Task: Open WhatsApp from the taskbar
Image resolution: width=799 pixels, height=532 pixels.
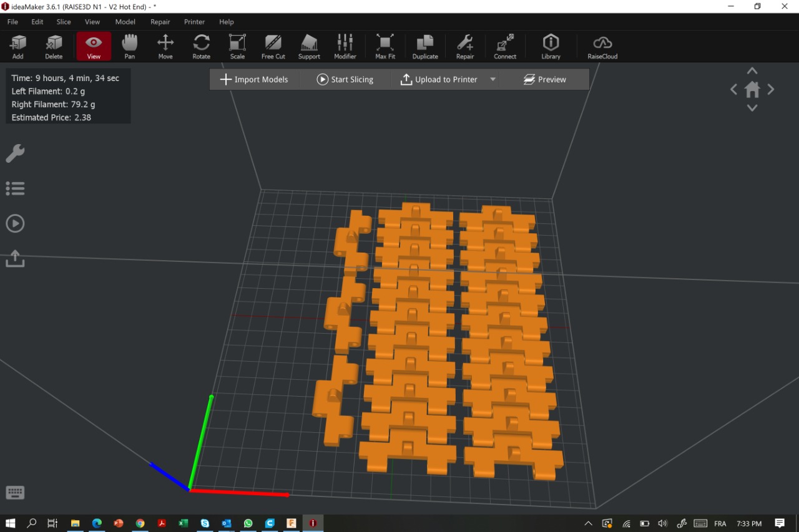Action: click(x=248, y=523)
